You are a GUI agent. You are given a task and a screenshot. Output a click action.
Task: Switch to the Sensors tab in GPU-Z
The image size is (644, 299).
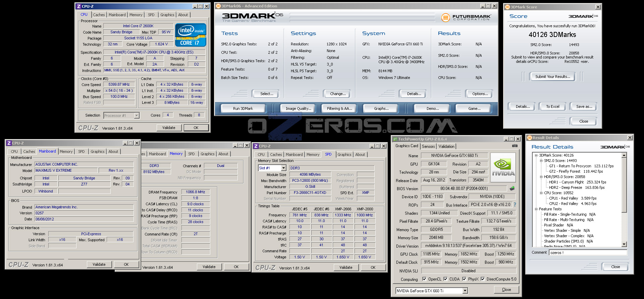pos(428,146)
